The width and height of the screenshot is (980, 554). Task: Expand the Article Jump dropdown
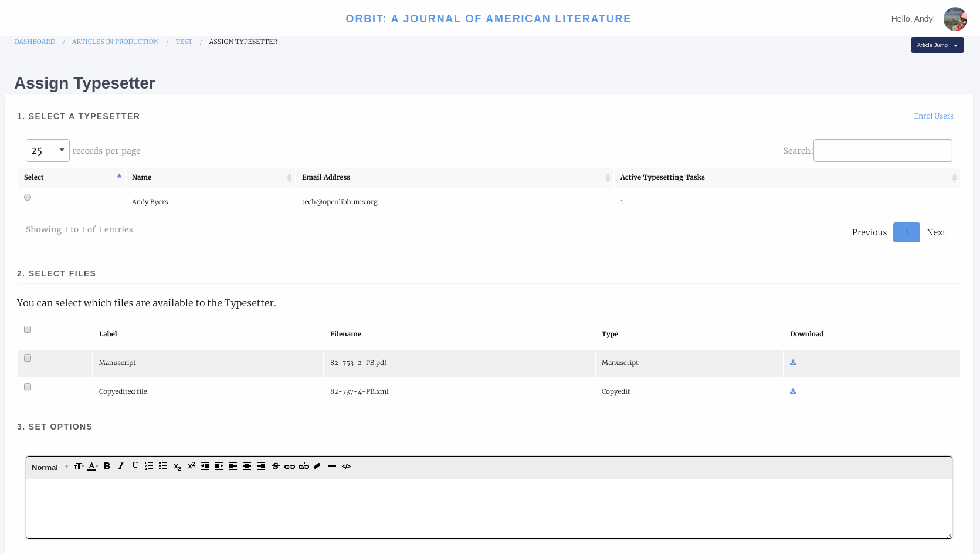pos(937,45)
